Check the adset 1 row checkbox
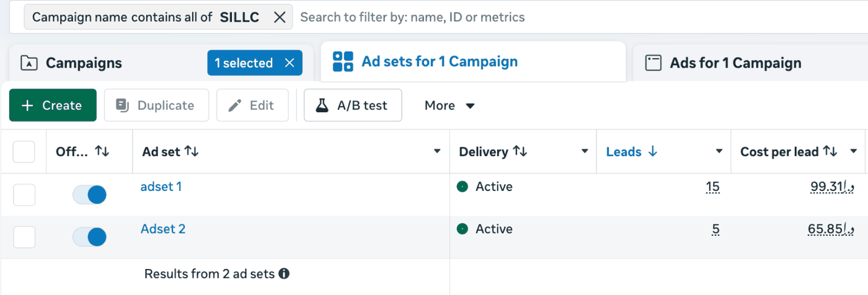868x295 pixels. [24, 195]
